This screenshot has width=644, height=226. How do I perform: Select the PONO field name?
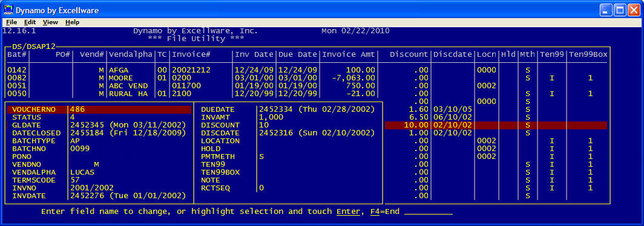(x=22, y=157)
